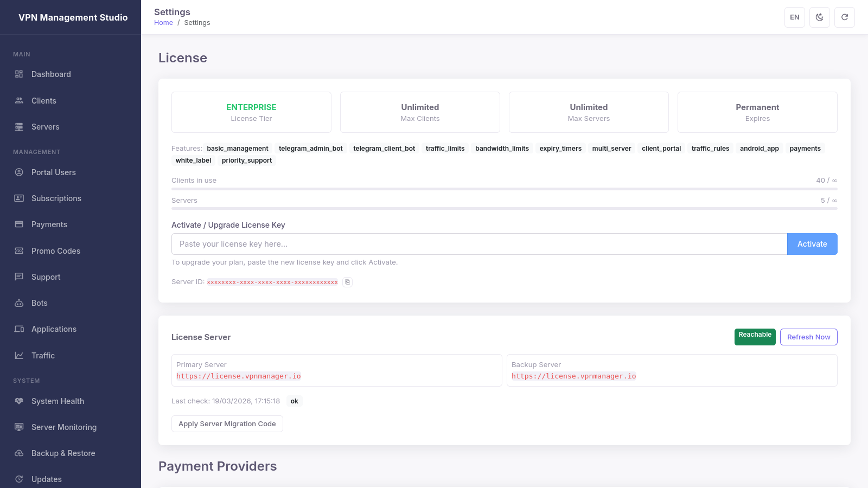Screen dimensions: 868x488
Task: Toggle dark mode with the moon icon
Action: click(819, 17)
